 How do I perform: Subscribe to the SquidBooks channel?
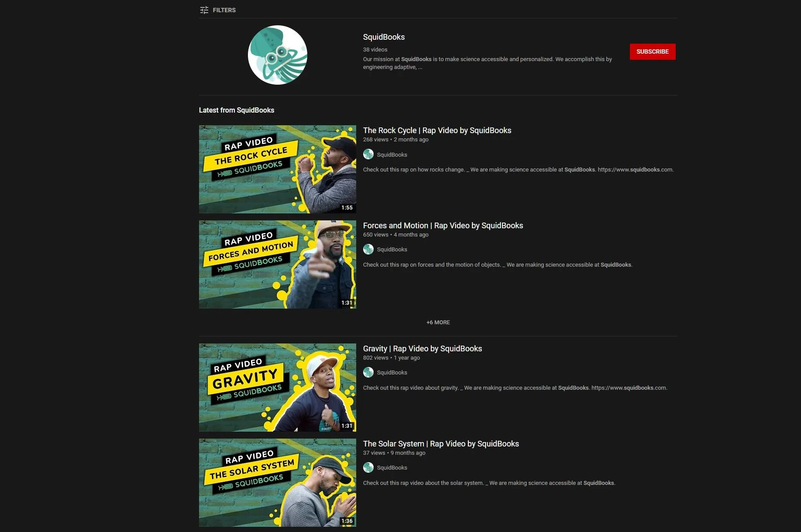tap(653, 51)
